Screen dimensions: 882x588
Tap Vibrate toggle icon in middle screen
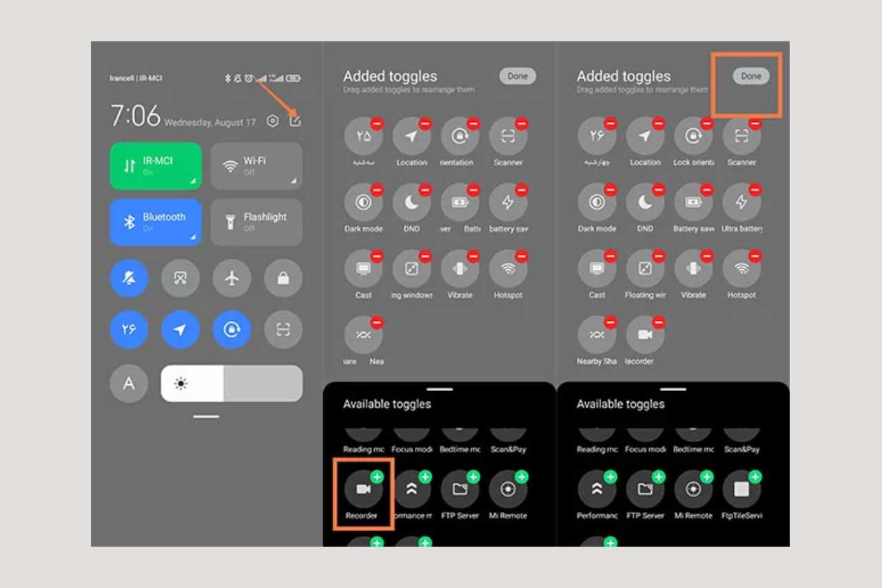point(460,269)
